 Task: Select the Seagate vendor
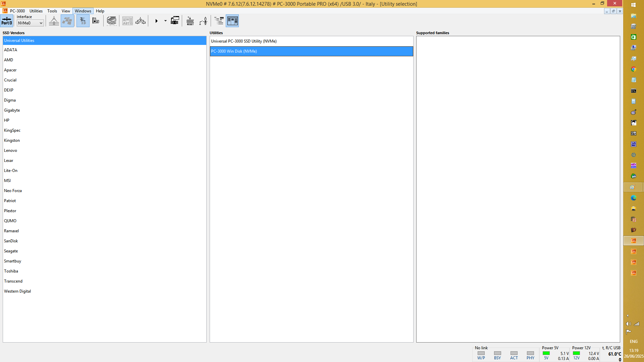coord(104,251)
